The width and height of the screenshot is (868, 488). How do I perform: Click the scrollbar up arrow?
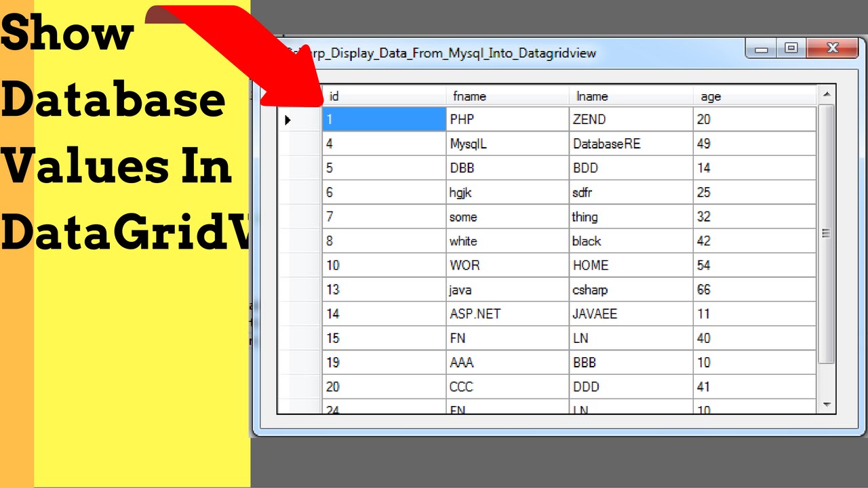(x=827, y=94)
